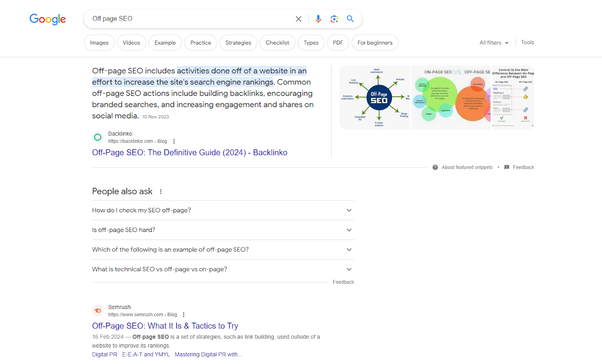This screenshot has width=602, height=364.
Task: Open Google Lens image search
Action: (334, 19)
